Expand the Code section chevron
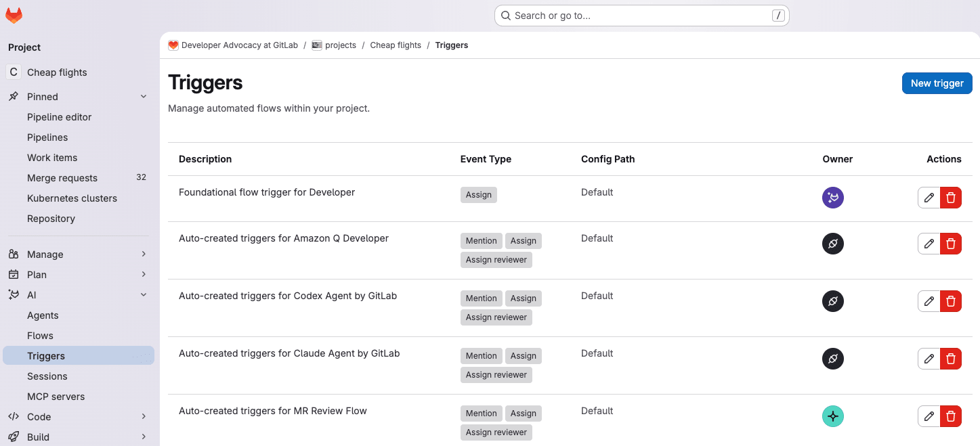This screenshot has height=446, width=980. (x=144, y=417)
